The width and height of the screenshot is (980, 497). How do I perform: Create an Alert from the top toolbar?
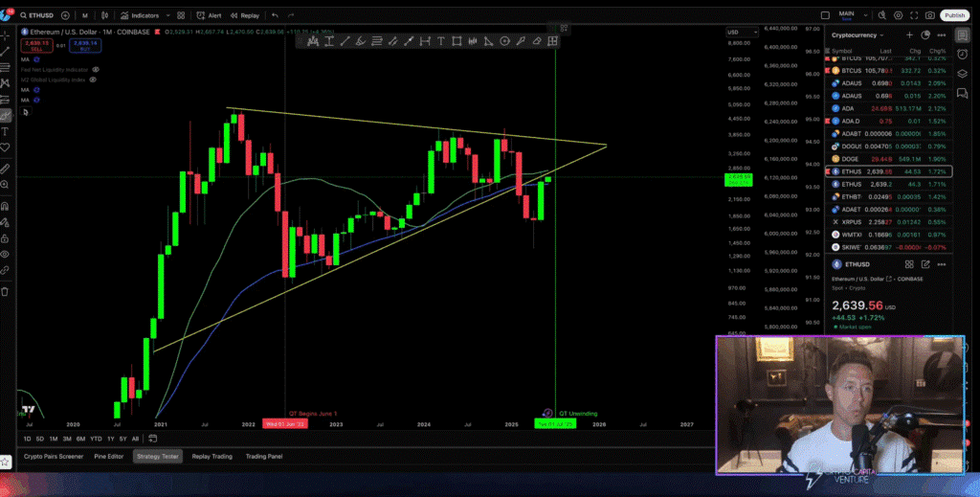pos(209,15)
